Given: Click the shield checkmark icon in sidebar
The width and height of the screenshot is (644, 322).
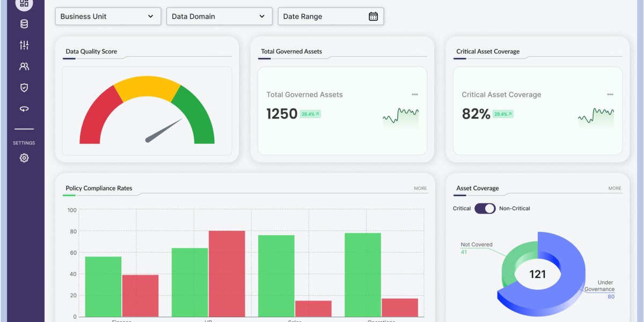Looking at the screenshot, I should pyautogui.click(x=24, y=87).
